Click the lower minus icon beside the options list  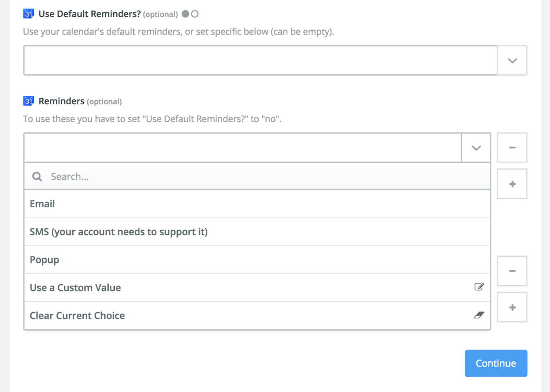pos(512,271)
